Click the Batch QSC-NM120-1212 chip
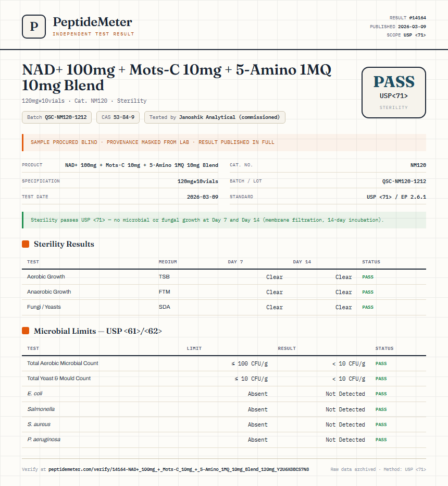 coord(57,117)
